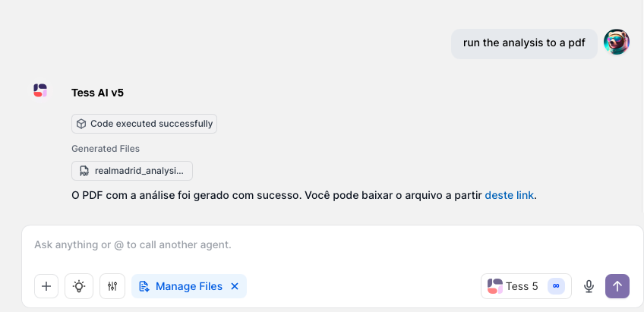The height and width of the screenshot is (312, 644).
Task: Click the microphone voice input icon
Action: (x=589, y=286)
